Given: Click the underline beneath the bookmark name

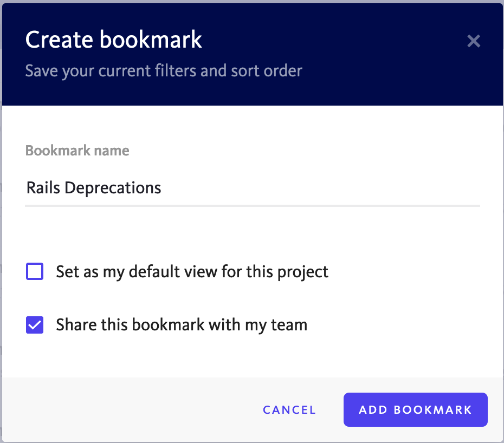Looking at the screenshot, I should coord(253,206).
